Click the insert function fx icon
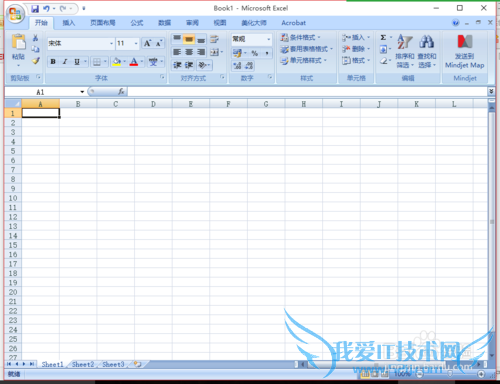Screen dimensions: 500x384 coord(121,91)
